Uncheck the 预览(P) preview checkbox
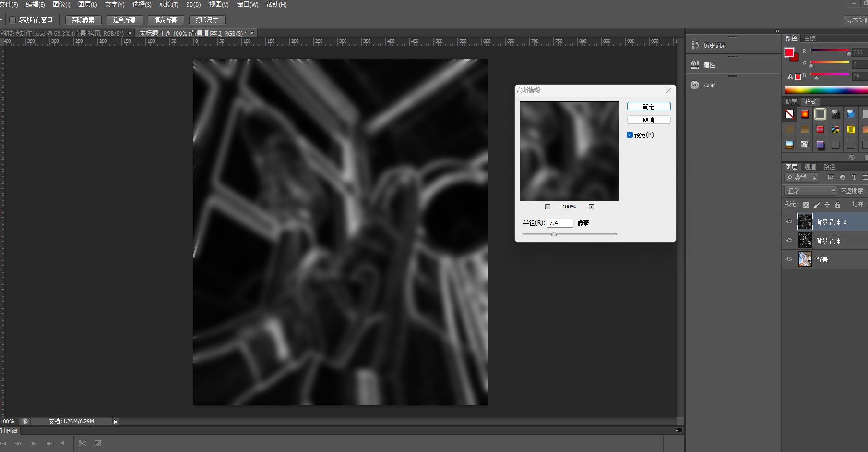Viewport: 868px width, 452px height. (x=630, y=135)
